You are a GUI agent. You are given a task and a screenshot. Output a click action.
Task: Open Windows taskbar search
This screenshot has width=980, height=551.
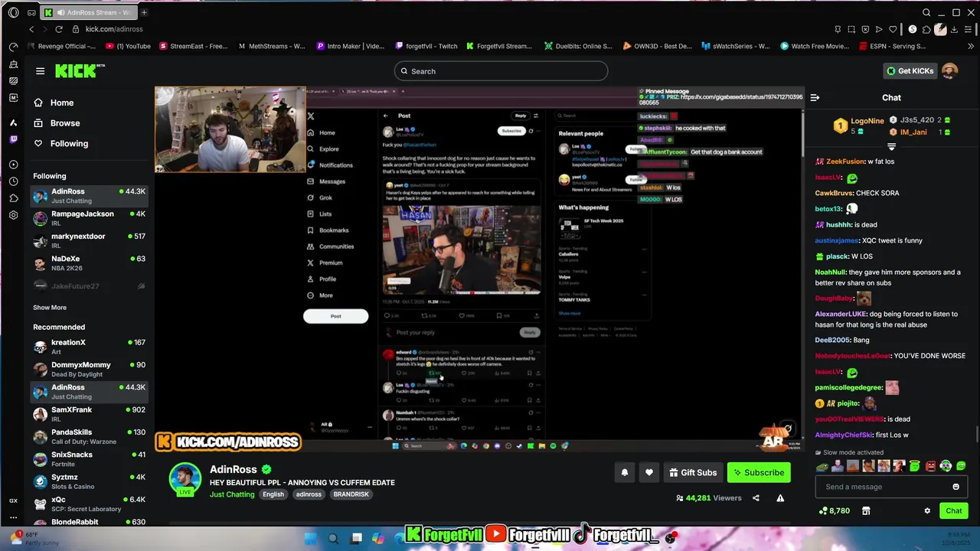click(333, 538)
